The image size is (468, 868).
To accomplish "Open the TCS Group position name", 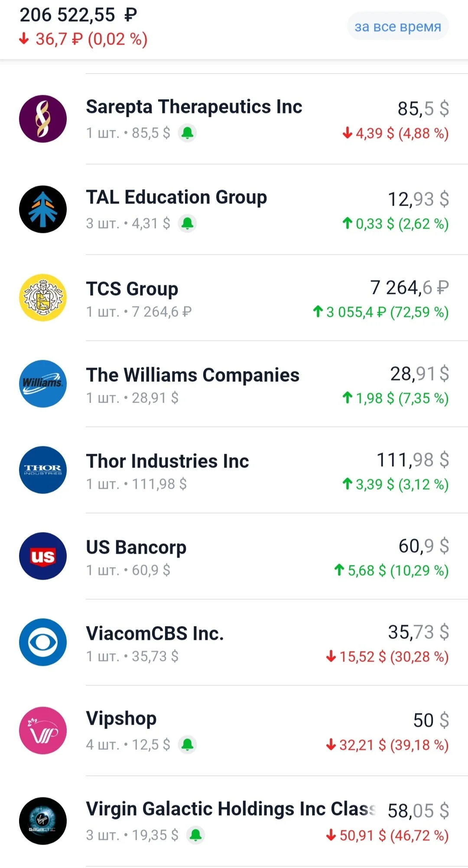I will (132, 289).
